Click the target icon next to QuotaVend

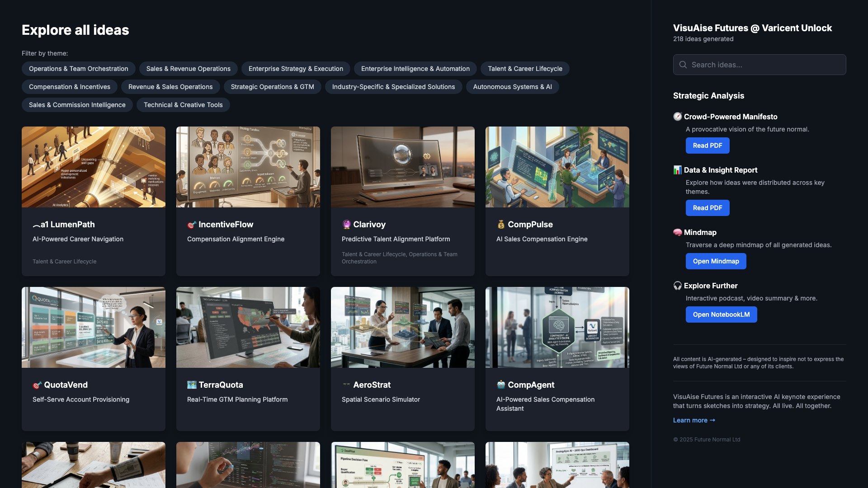[x=37, y=385]
